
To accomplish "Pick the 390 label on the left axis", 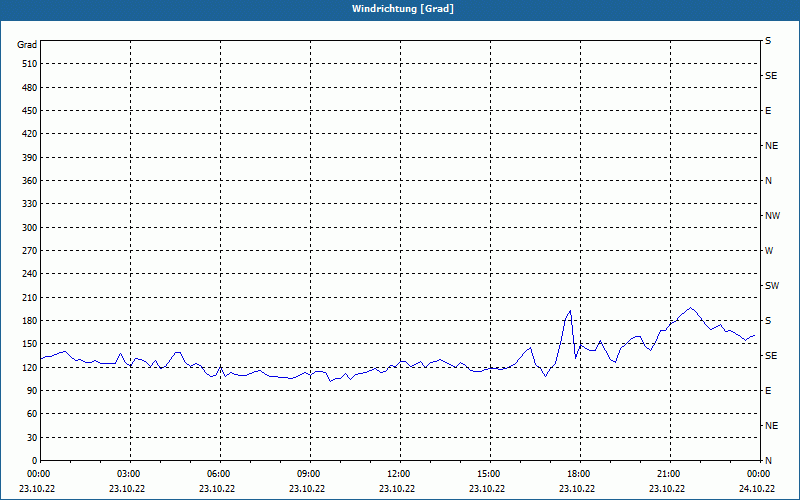I will coord(30,158).
